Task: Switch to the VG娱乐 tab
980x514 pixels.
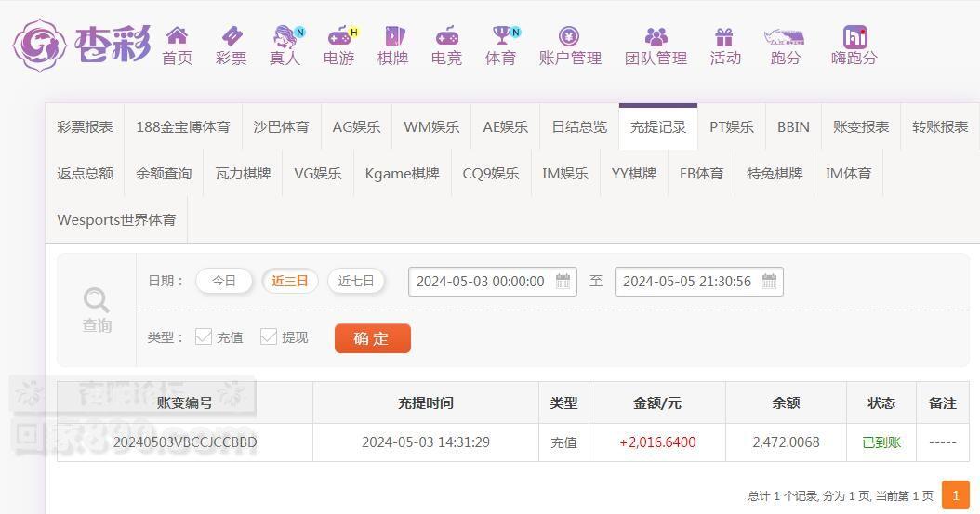Action: (x=317, y=174)
